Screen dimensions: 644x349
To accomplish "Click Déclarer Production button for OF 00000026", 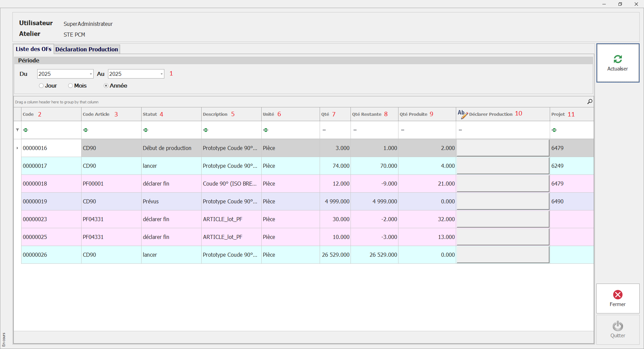I will (x=502, y=255).
